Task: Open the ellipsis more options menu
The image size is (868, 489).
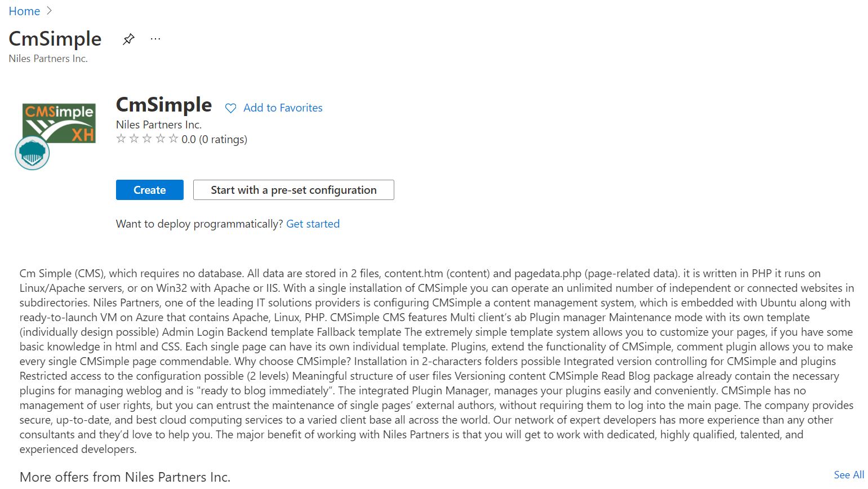Action: [155, 39]
